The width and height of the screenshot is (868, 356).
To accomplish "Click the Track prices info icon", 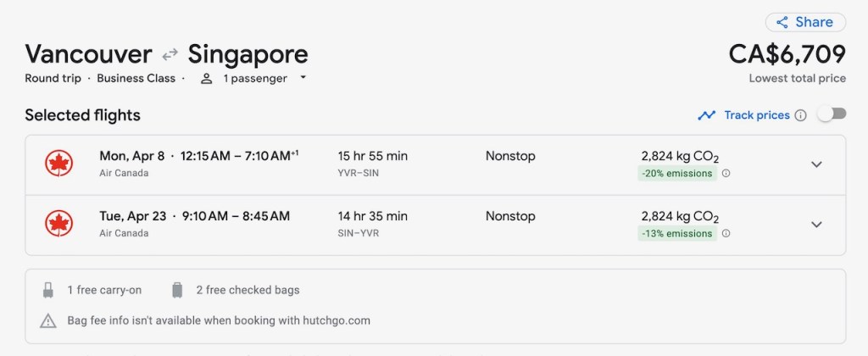I will pyautogui.click(x=800, y=115).
